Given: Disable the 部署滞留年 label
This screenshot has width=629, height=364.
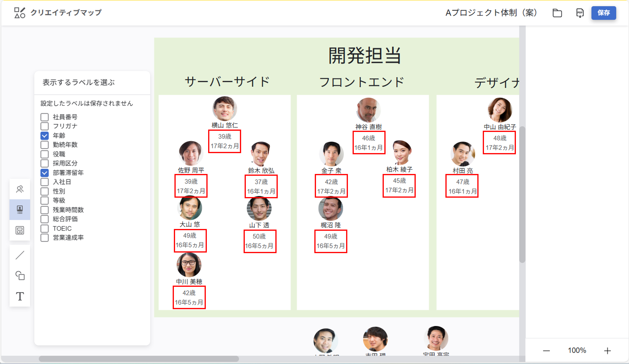Looking at the screenshot, I should [44, 173].
